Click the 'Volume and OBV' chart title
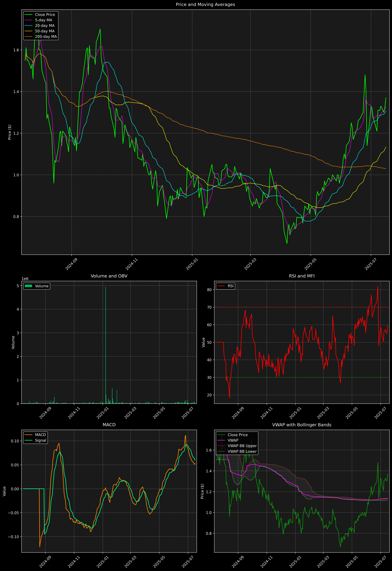Image resolution: width=392 pixels, height=571 pixels. 109,276
